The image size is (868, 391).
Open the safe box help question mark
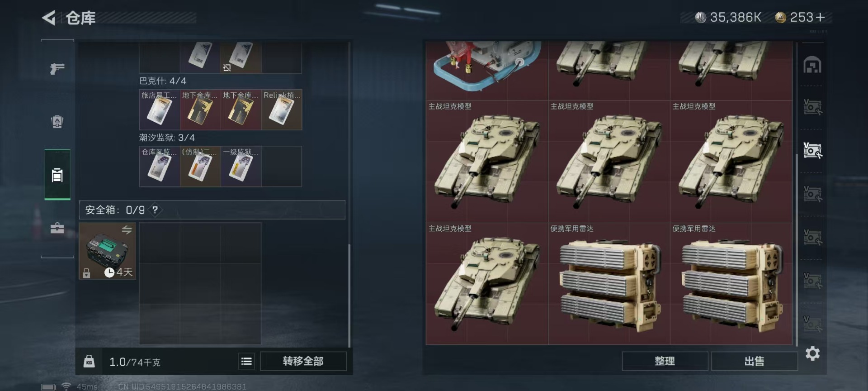155,210
